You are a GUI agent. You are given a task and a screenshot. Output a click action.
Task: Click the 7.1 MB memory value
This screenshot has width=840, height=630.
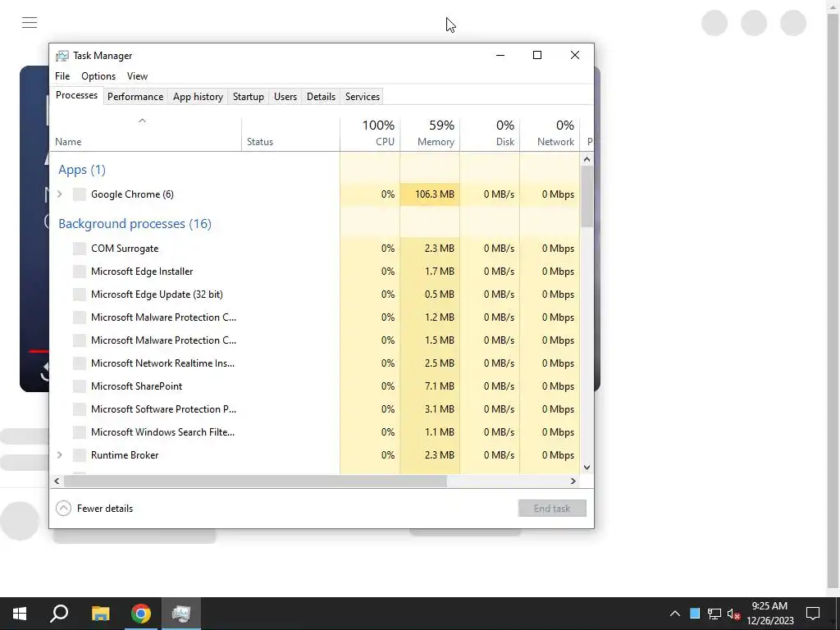440,386
